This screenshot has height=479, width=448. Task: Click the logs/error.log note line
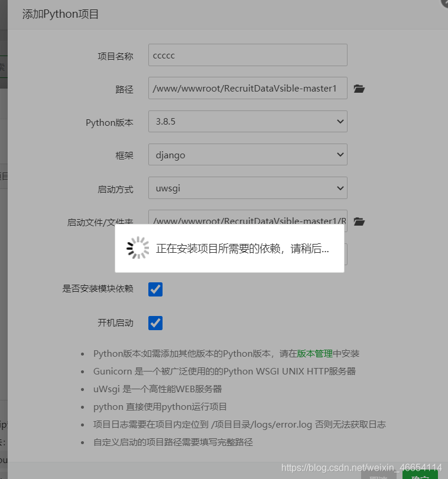[x=239, y=424]
